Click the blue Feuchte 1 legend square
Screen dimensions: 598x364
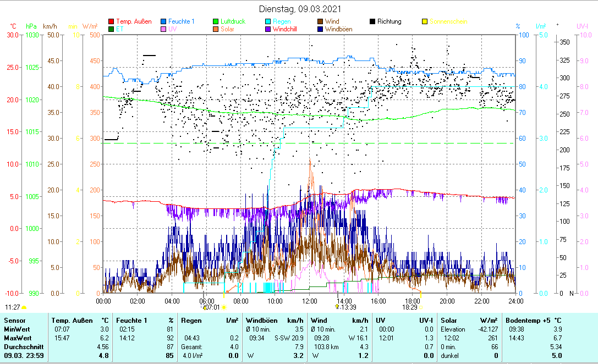click(x=164, y=22)
